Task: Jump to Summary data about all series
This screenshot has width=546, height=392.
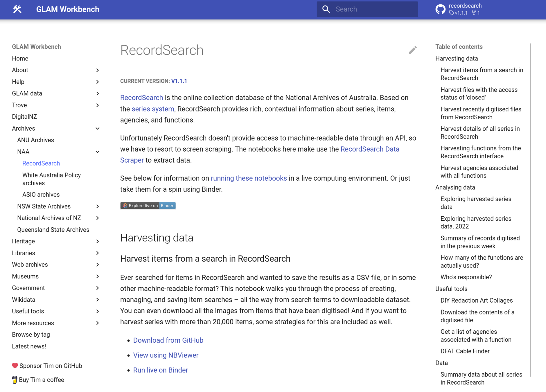Action: pos(481,378)
